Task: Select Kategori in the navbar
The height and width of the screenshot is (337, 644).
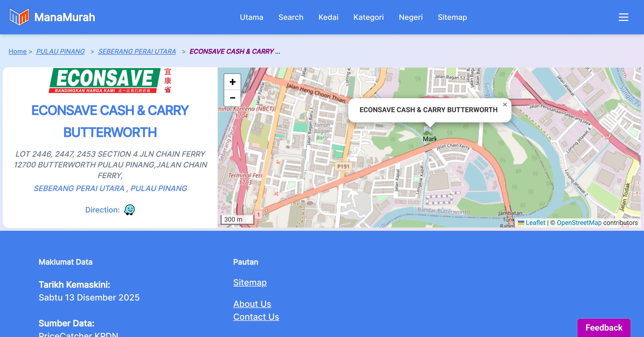Action: point(368,17)
